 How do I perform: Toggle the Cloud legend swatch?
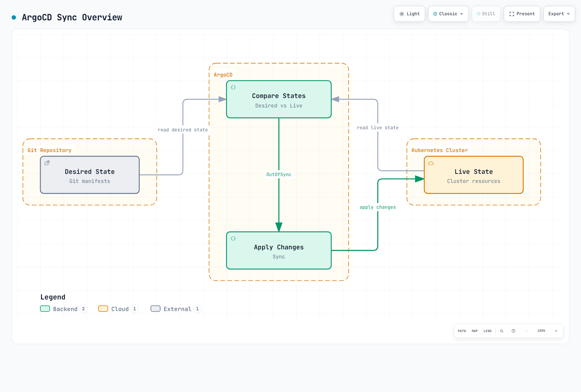(x=103, y=309)
